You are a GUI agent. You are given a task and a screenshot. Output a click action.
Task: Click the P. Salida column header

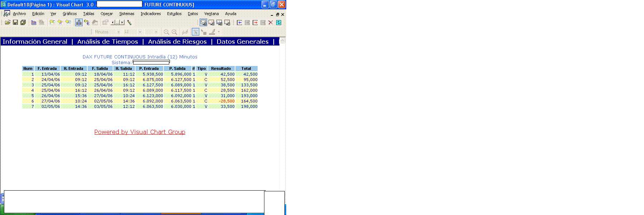[177, 68]
